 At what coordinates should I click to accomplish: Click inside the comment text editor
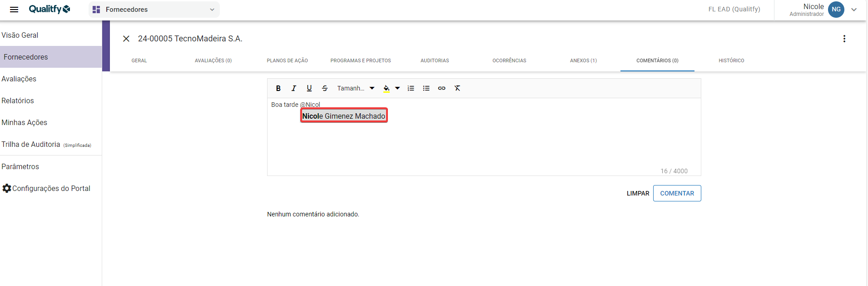coord(484,137)
